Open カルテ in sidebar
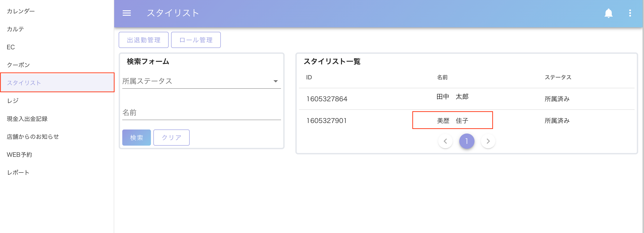The width and height of the screenshot is (644, 233). (x=57, y=29)
